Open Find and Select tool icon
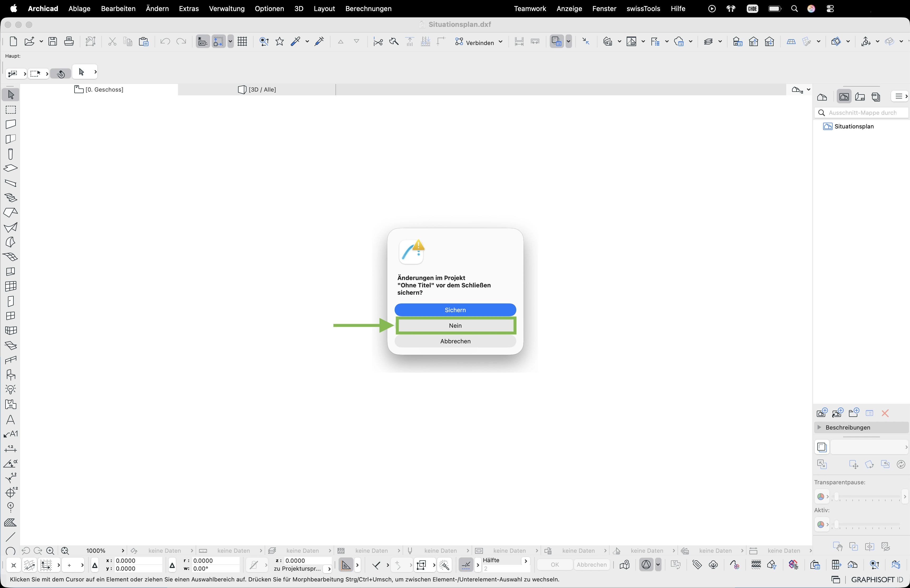 tap(264, 41)
